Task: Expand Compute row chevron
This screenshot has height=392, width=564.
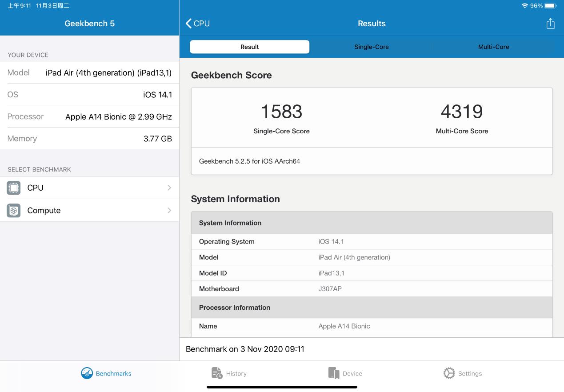Action: tap(169, 210)
